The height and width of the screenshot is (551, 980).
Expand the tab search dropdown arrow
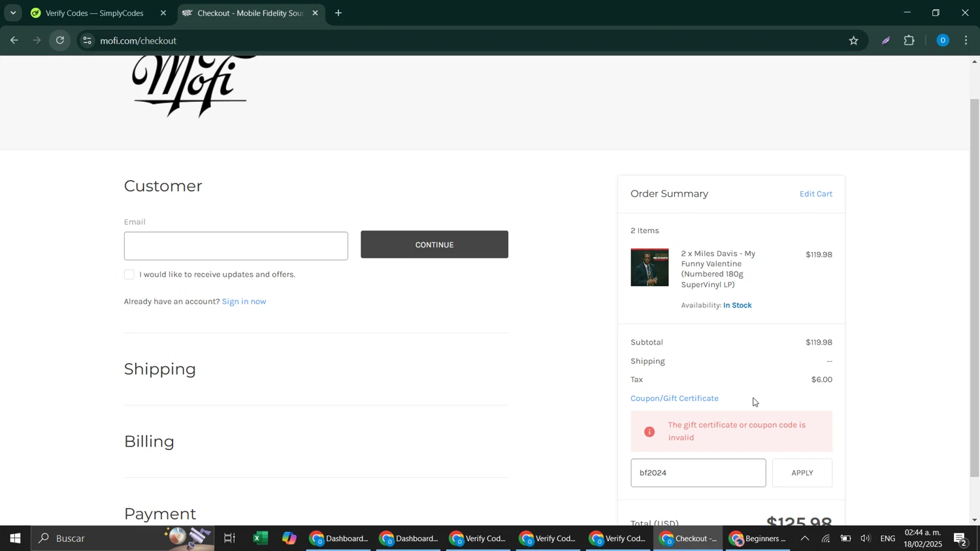click(x=13, y=13)
